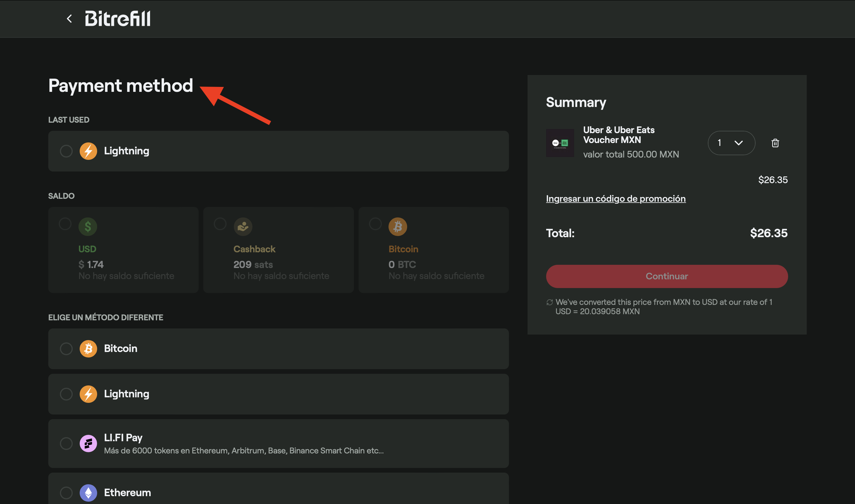Click the orange Bitcoin icon in methods list

pyautogui.click(x=88, y=349)
